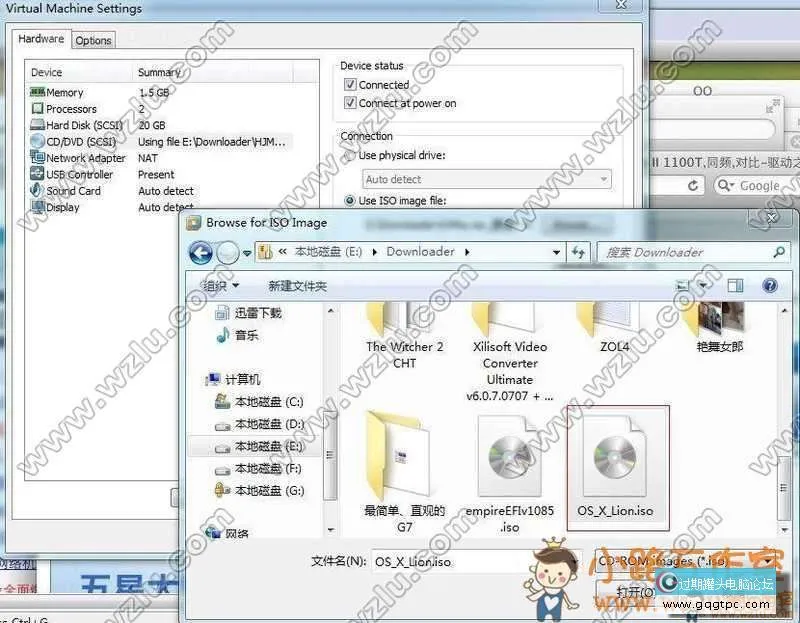Toggle Connect at power on
This screenshot has height=623, width=800.
pos(349,101)
